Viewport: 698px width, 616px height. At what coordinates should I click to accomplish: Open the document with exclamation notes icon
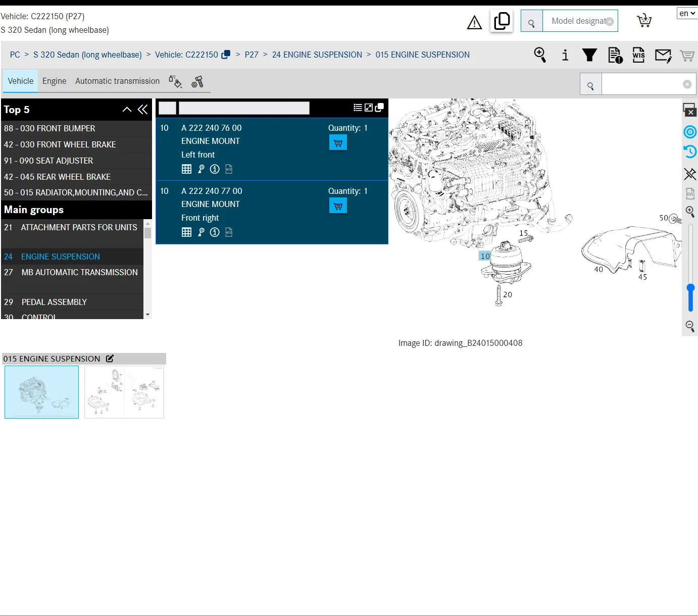615,55
